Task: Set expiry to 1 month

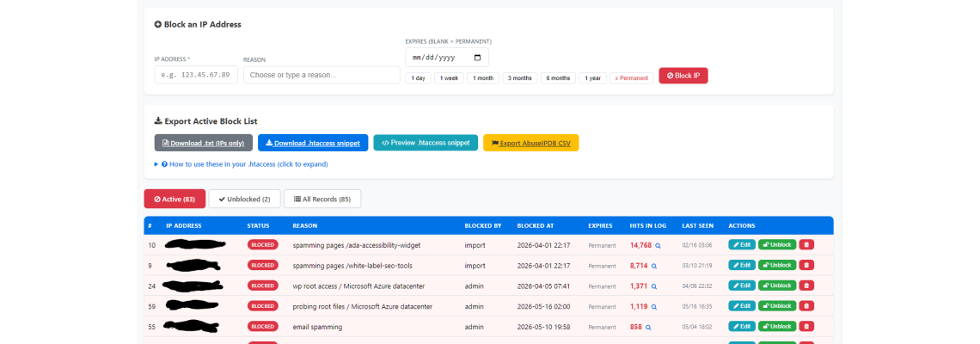Action: click(x=483, y=78)
